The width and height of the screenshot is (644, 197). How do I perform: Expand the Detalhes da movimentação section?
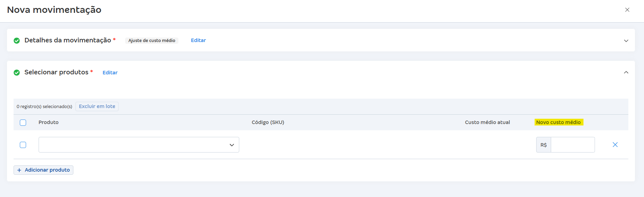[626, 41]
